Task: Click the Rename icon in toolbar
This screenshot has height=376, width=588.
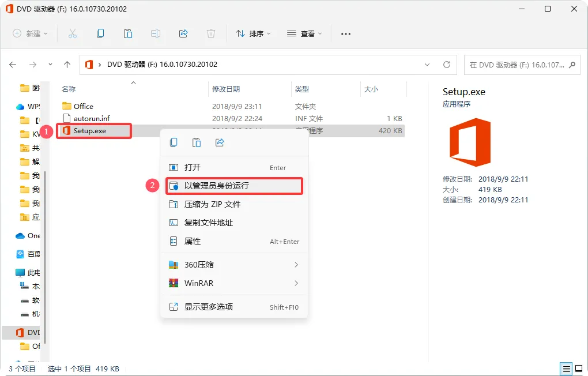Action: click(x=156, y=34)
